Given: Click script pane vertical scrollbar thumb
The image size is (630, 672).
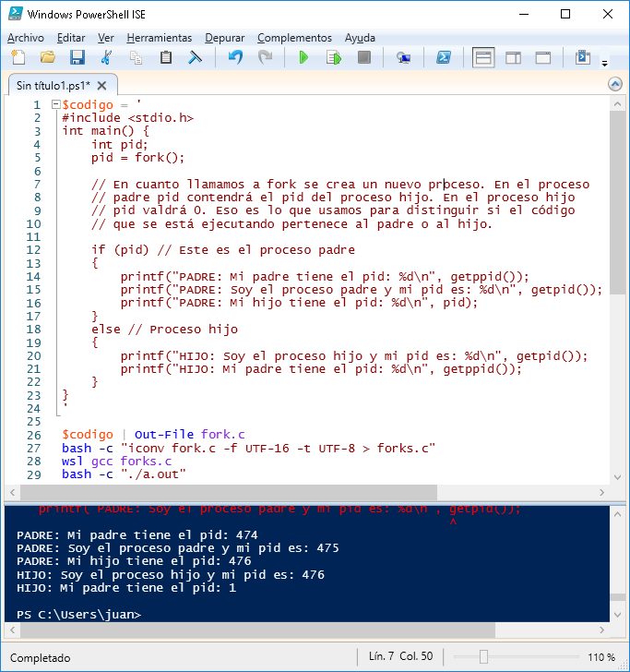Looking at the screenshot, I should point(617,202).
